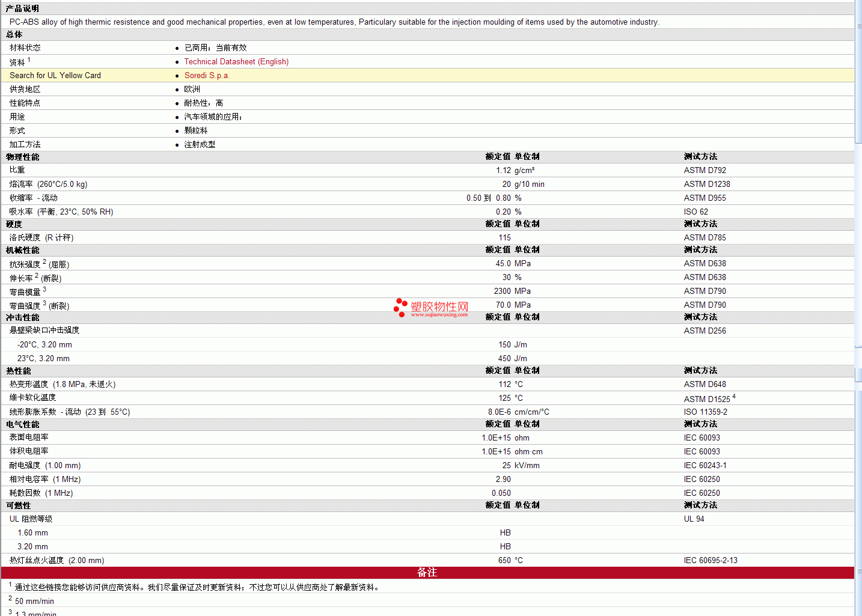Click the 表面电阻率 row label
Viewport: 862px width, 616px height.
[29, 437]
